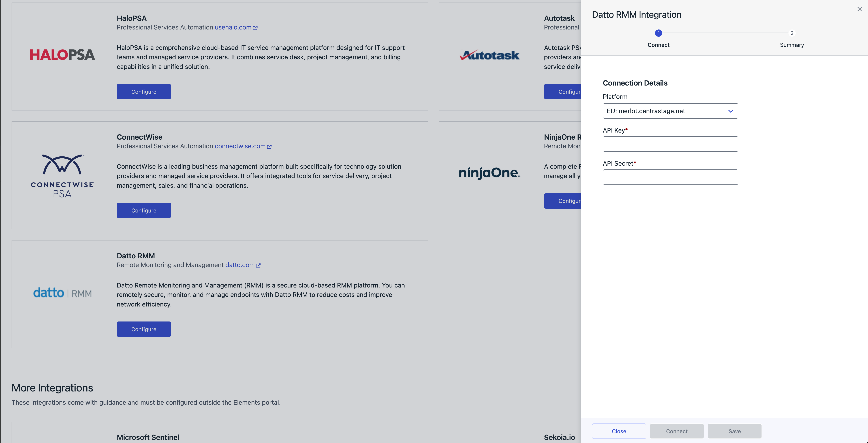Click the Autotask logo

tap(490, 55)
